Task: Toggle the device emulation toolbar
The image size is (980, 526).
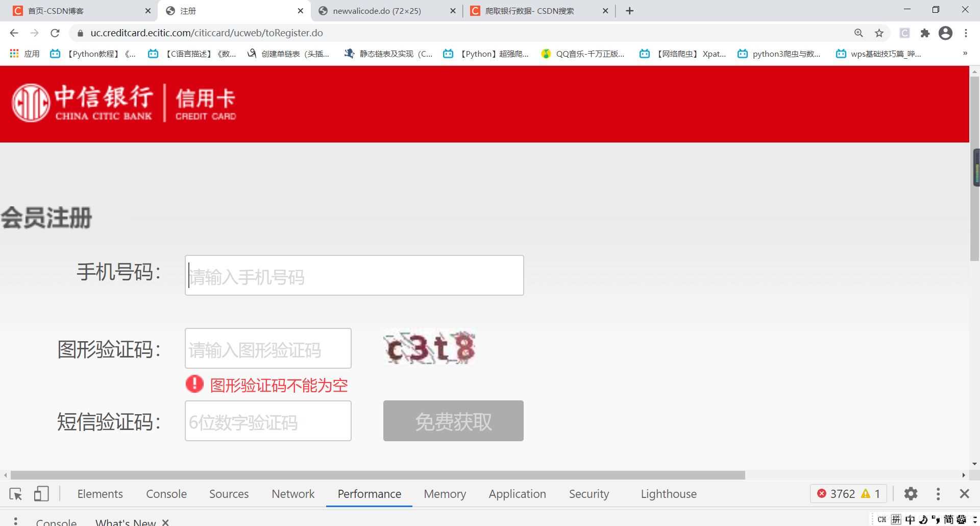Action: (41, 494)
